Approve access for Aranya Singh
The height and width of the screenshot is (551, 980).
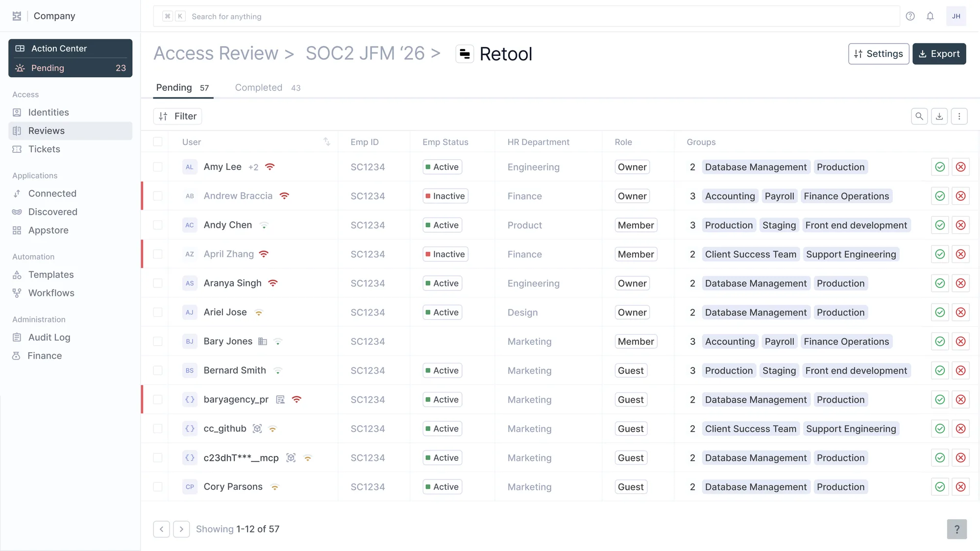(940, 283)
